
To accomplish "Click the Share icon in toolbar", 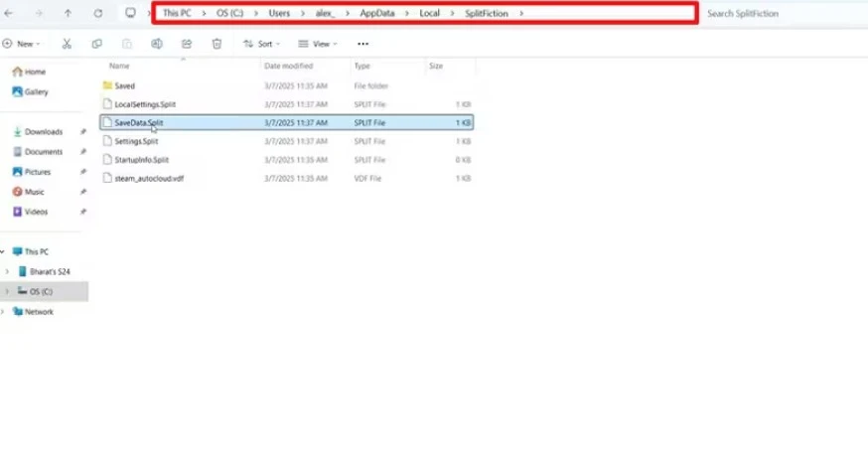I will click(187, 44).
